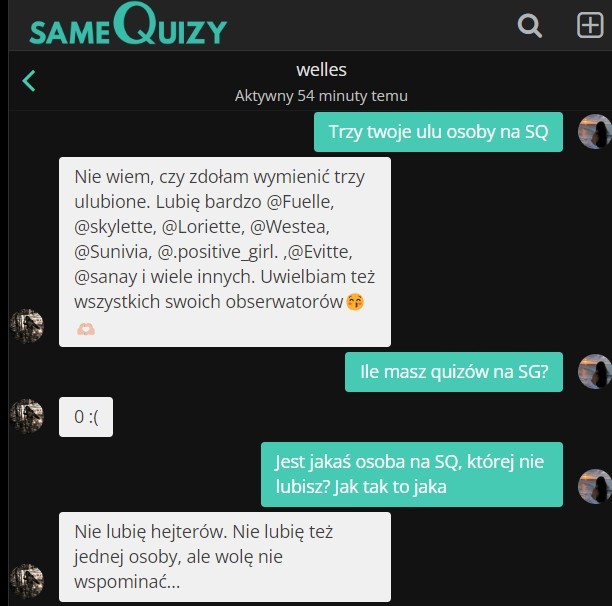Select the 'Ile masz quizów na SG?' bubble
Viewport: 612px width, 606px height.
click(x=454, y=372)
